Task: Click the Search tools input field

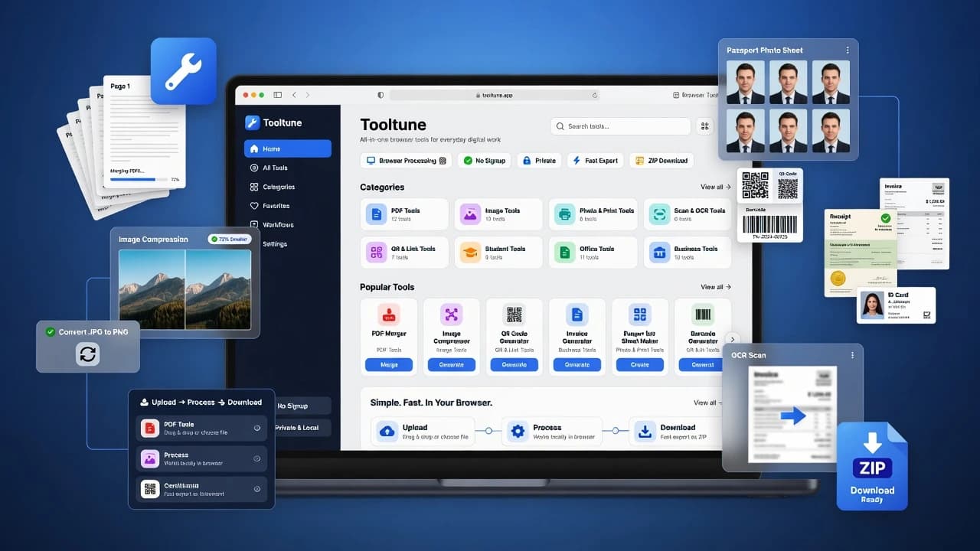Action: 621,126
